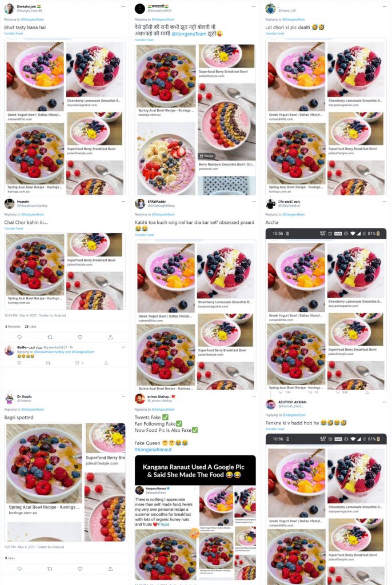View the 4 Retweets list on Hussain's tweet
This screenshot has width=392, height=585.
[x=13, y=326]
